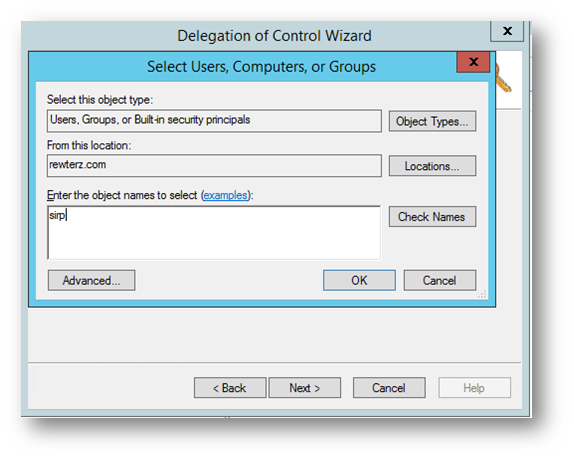The height and width of the screenshot is (460, 574).
Task: Click the key icon behind the dialog
Action: (504, 78)
